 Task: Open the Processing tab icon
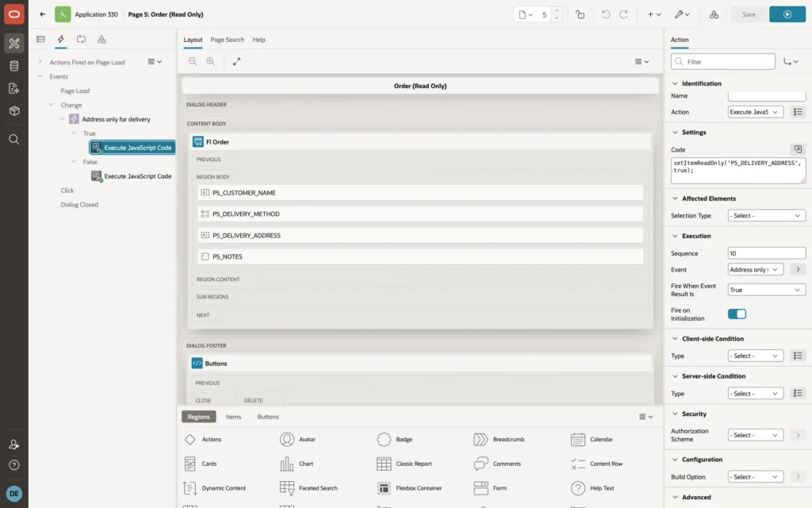[x=82, y=40]
